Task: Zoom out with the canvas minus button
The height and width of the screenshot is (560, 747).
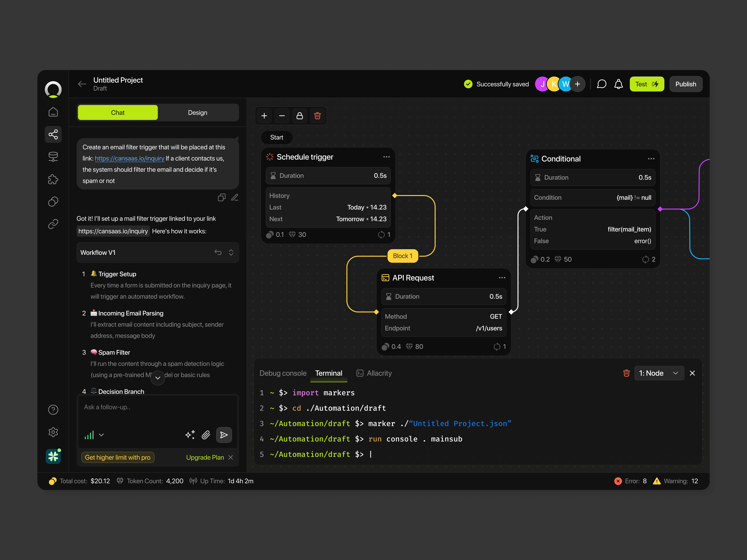Action: pos(282,116)
